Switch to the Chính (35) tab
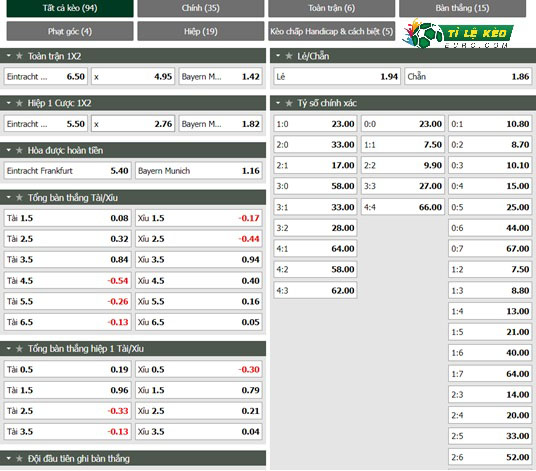 (x=201, y=8)
